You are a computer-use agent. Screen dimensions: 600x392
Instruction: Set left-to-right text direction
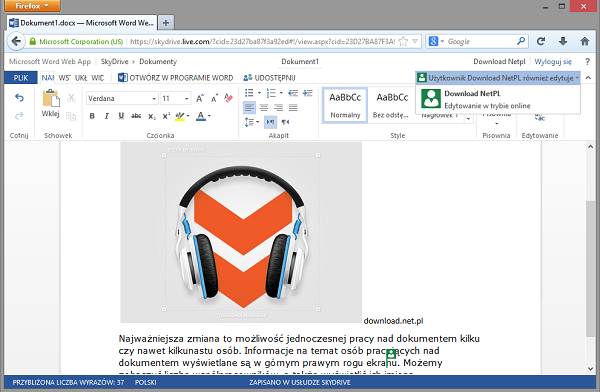[x=270, y=122]
